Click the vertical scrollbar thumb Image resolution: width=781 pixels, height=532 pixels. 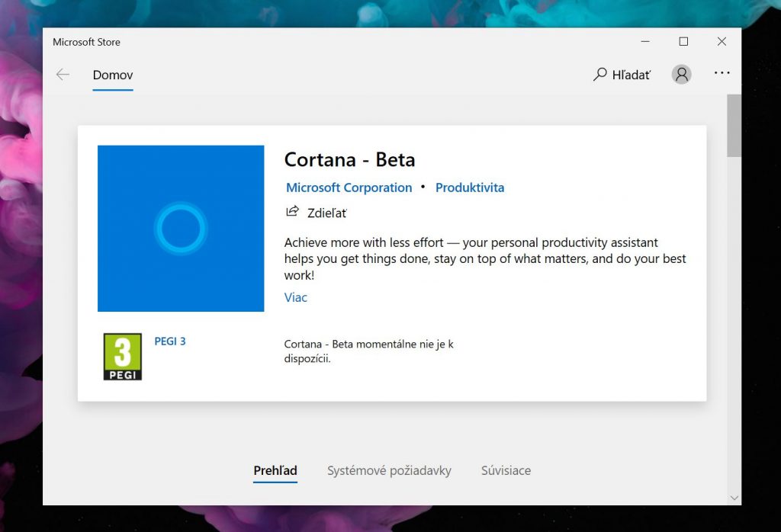(x=734, y=126)
